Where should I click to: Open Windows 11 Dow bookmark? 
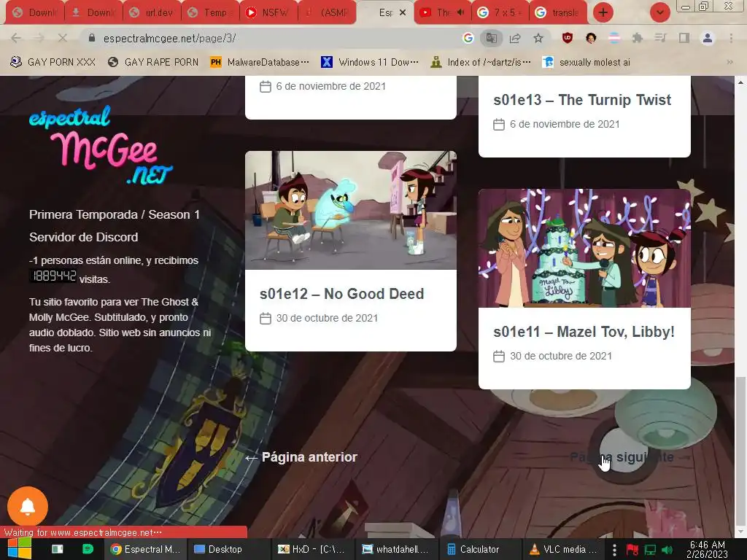[x=370, y=62]
